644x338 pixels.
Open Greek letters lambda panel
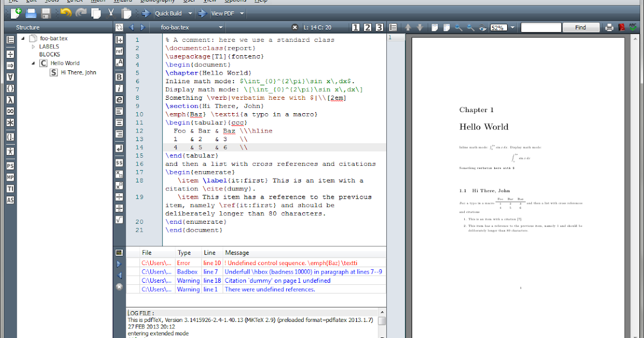tap(10, 100)
